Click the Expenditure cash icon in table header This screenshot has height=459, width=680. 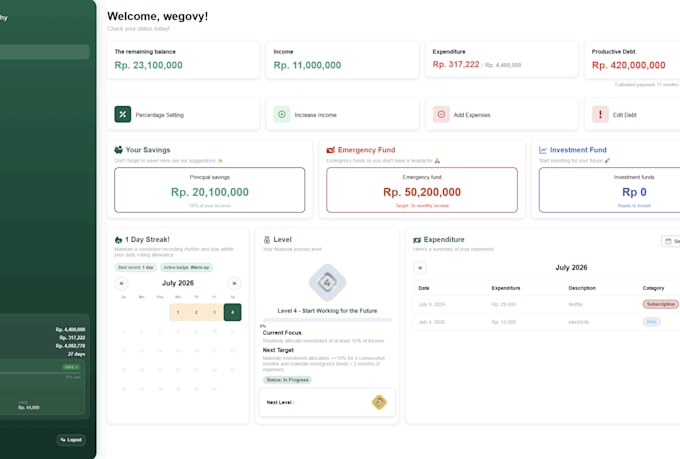pos(417,240)
